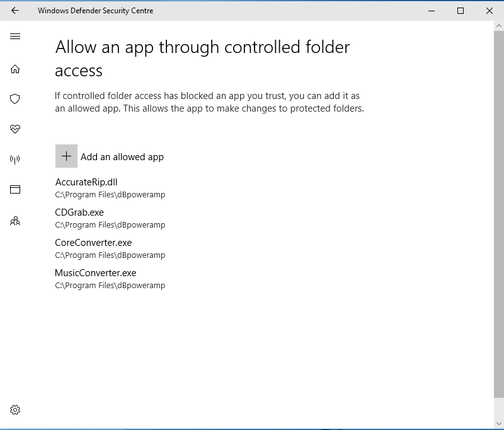504x430 pixels.
Task: Click the path under CDGrab.exe
Action: pos(110,225)
